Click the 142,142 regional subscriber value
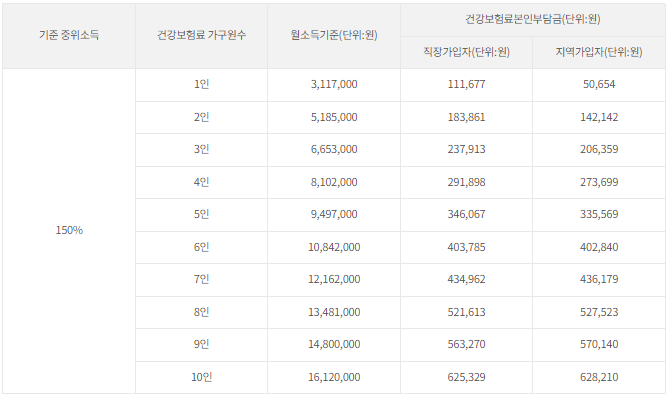 [x=599, y=117]
